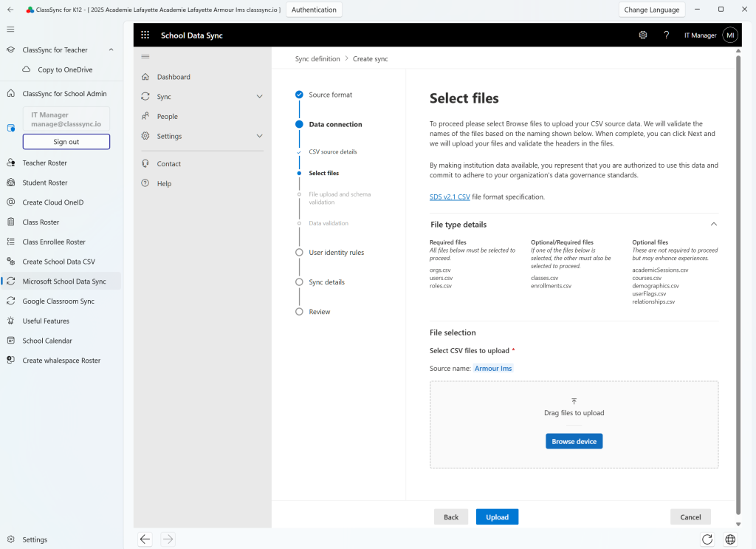Click the Back button
Viewport: 756px width, 549px height.
pyautogui.click(x=451, y=516)
